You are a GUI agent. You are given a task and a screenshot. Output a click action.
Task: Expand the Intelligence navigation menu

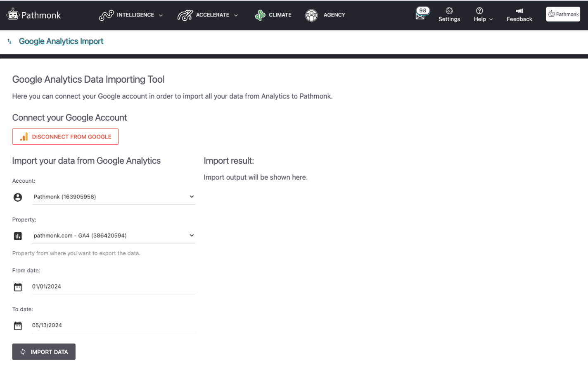[x=131, y=15]
